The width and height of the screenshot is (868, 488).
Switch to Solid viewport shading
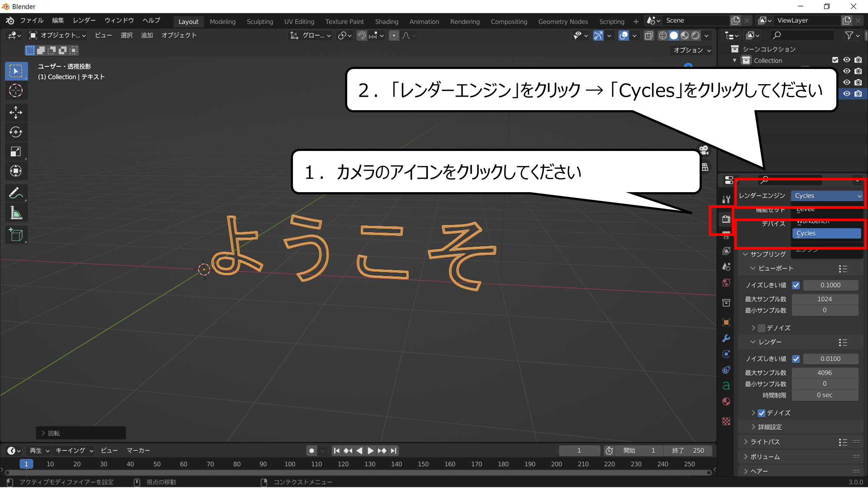(x=674, y=36)
